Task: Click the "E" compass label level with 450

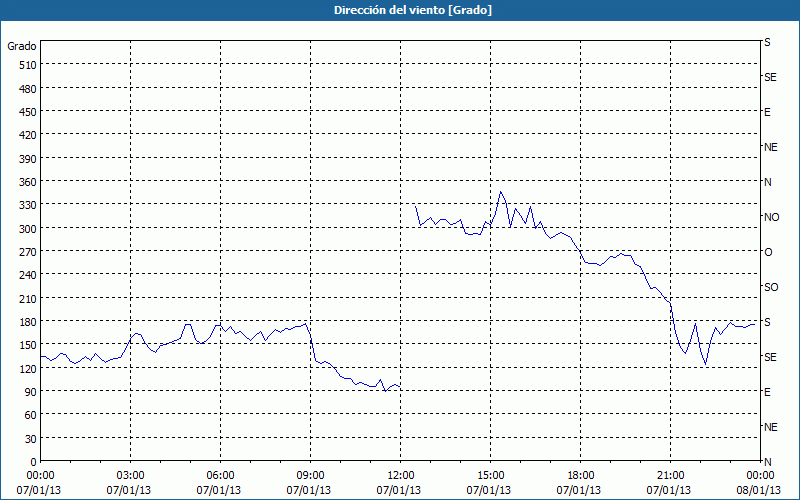Action: point(767,112)
